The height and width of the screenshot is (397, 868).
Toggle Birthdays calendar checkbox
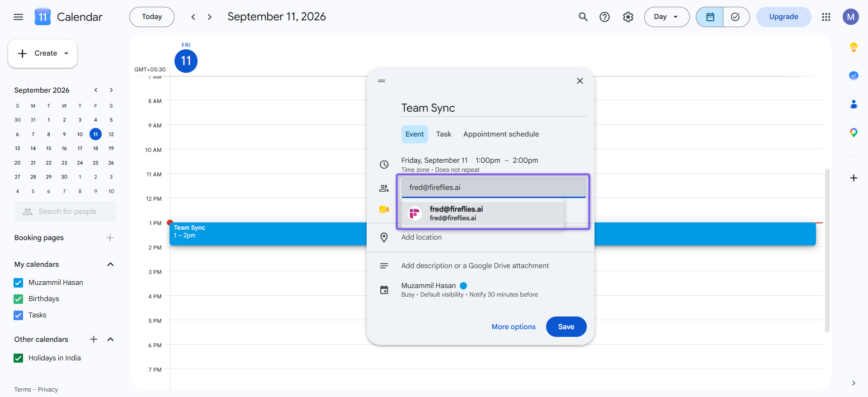pos(19,299)
